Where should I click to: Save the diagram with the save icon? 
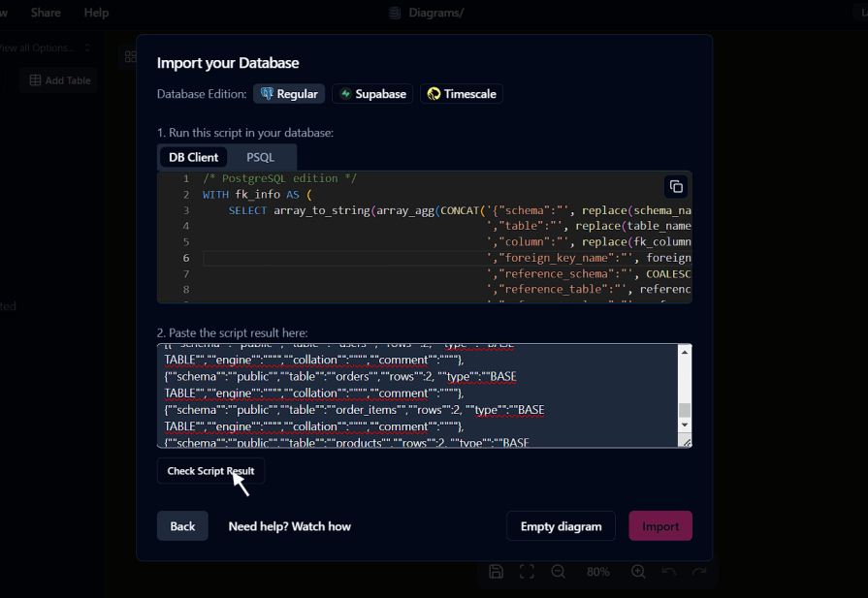click(496, 572)
